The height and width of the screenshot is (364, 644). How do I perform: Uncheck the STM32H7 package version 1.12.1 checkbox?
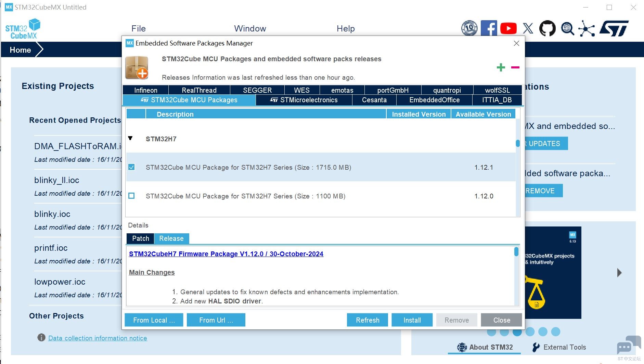tap(131, 167)
